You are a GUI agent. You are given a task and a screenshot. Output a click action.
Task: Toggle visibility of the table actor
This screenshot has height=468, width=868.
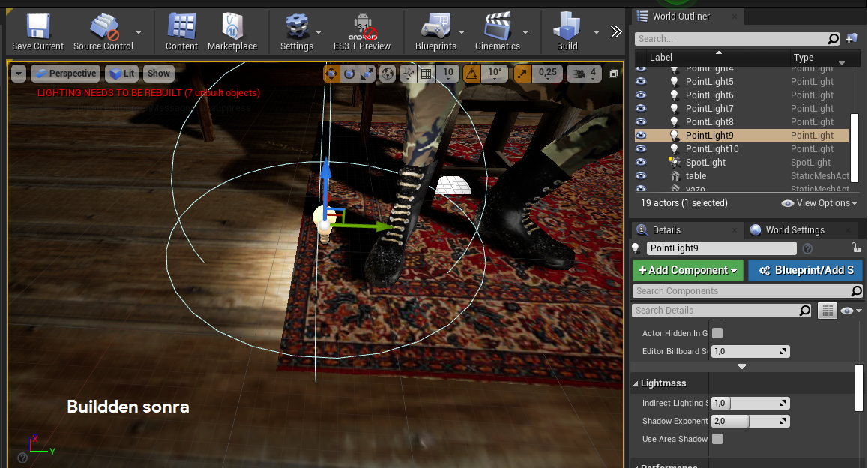(x=641, y=176)
